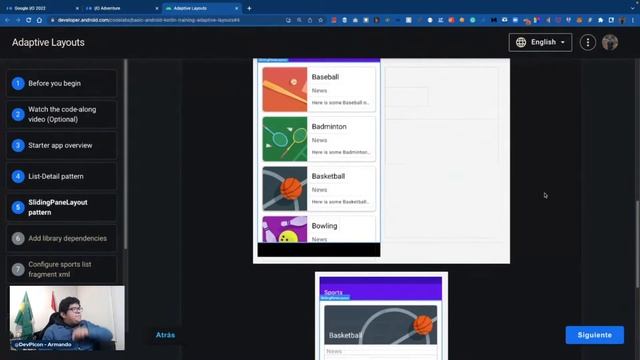Open the zoom magnifier icon in address bar
Screen dimensions: 640x360
299,20
